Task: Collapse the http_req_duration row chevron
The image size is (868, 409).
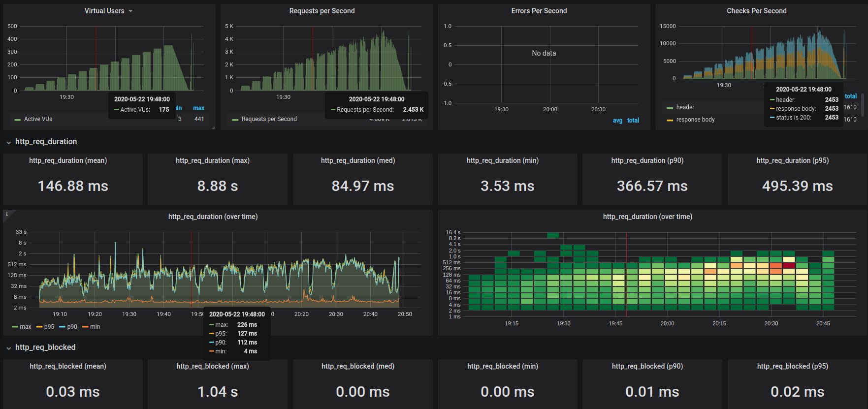Action: 8,142
